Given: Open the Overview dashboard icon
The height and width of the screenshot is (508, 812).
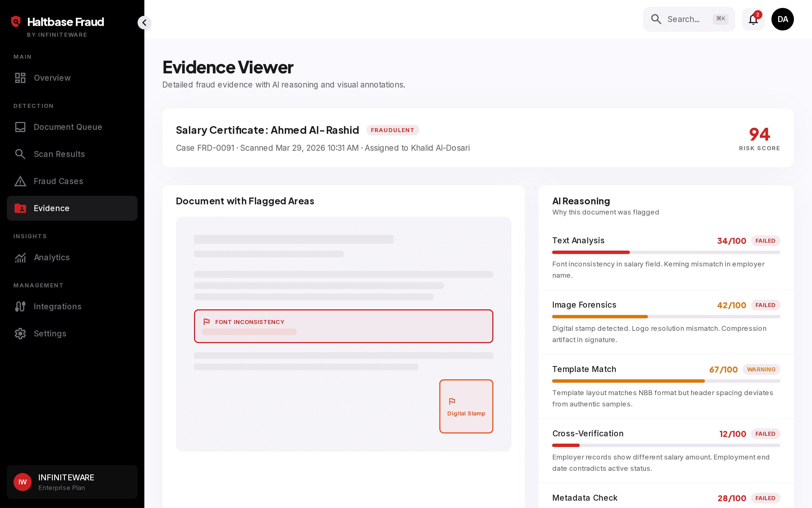Looking at the screenshot, I should [x=20, y=78].
